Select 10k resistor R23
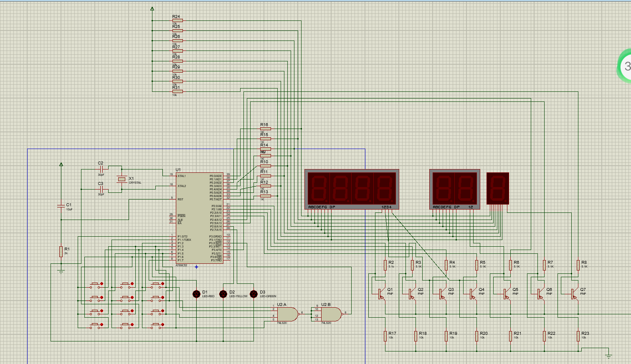 click(578, 336)
